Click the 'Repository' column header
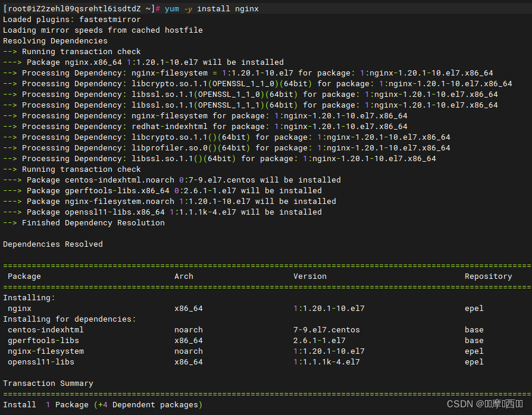532x415 pixels. pyautogui.click(x=488, y=276)
